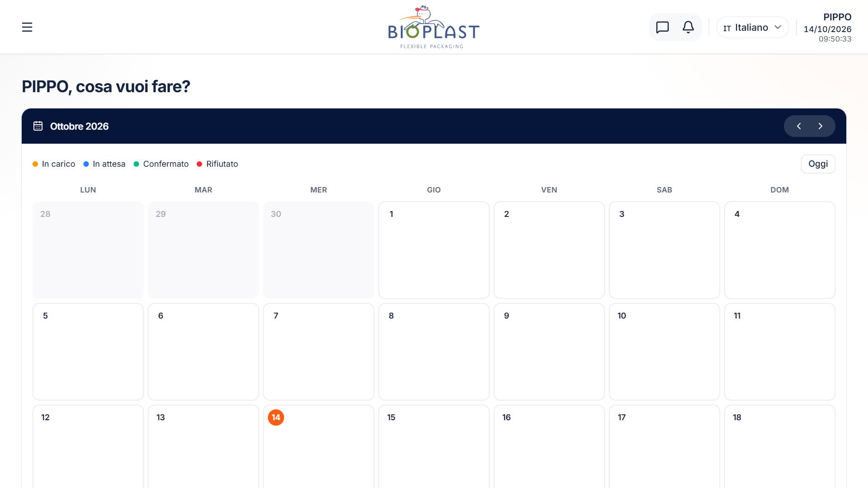Open day 8 calendar cell
Screen dimensions: 868x488
(x=434, y=352)
